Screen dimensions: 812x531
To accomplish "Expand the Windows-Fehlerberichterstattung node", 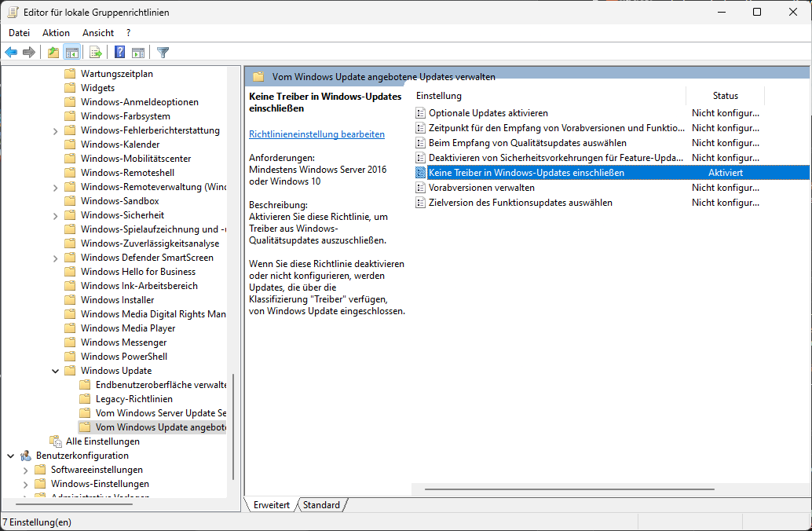I will [56, 131].
